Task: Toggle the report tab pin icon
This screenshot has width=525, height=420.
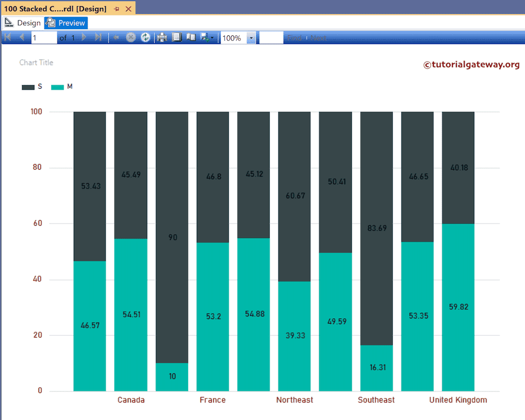Action: pos(115,8)
